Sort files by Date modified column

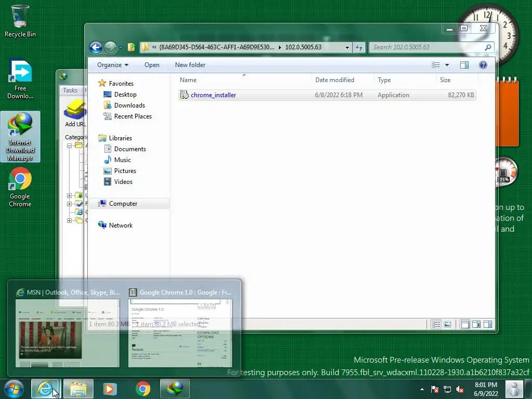(343, 80)
